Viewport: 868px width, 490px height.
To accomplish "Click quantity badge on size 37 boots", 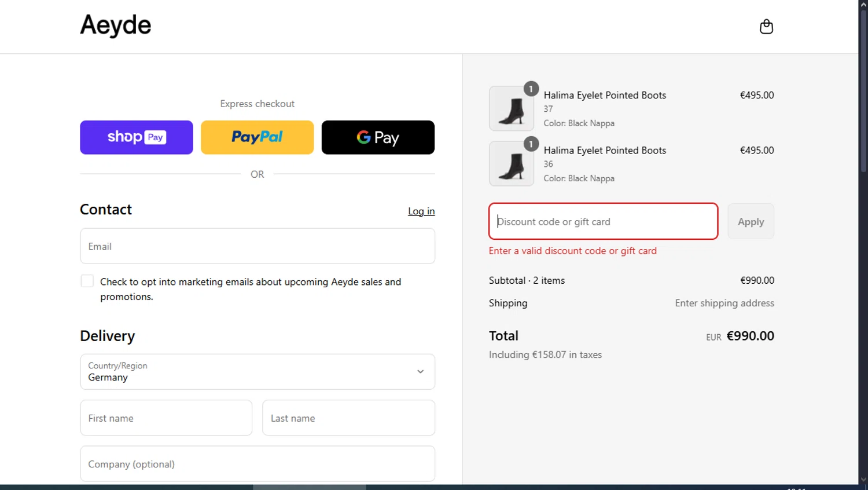I will pyautogui.click(x=531, y=89).
